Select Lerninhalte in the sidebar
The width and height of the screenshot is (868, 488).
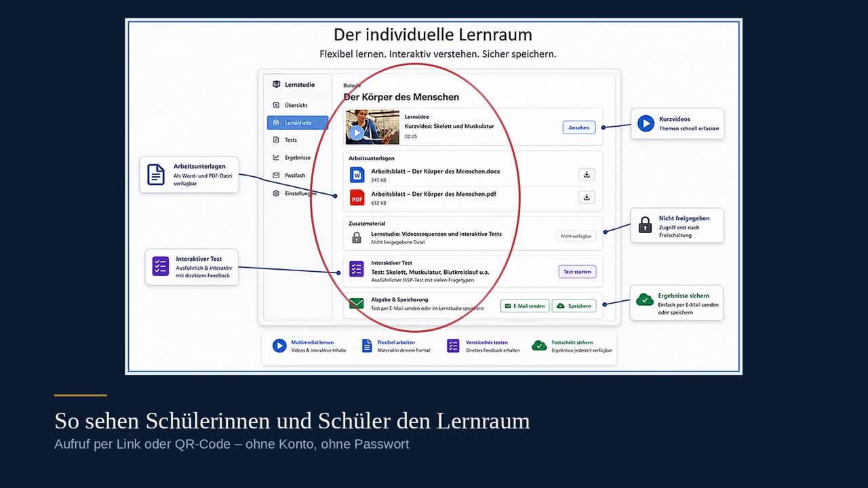[298, 123]
